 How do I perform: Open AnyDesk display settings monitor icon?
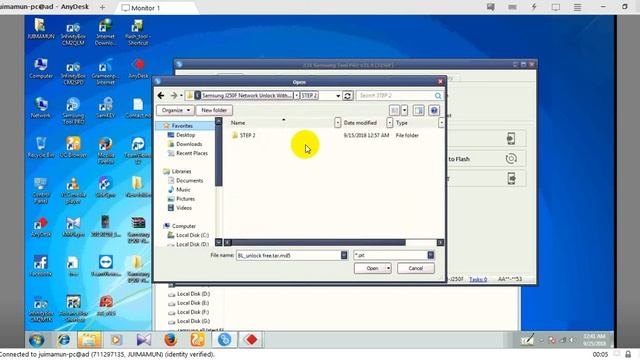(x=556, y=7)
